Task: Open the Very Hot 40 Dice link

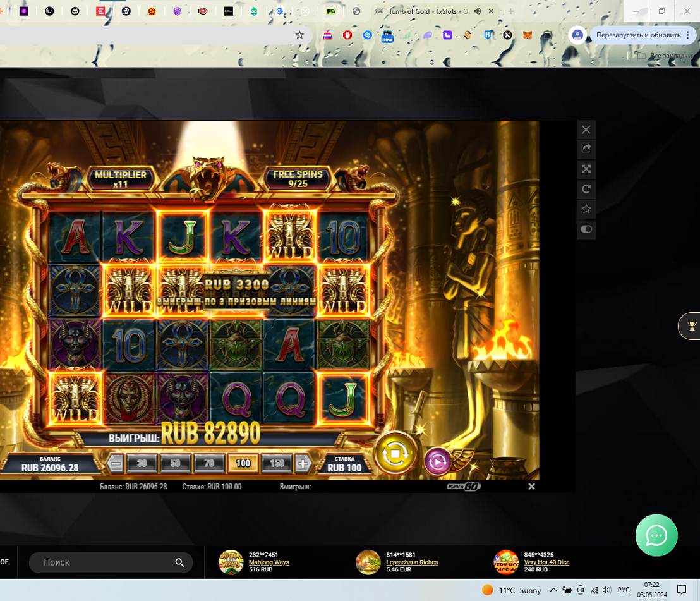Action: (x=546, y=562)
